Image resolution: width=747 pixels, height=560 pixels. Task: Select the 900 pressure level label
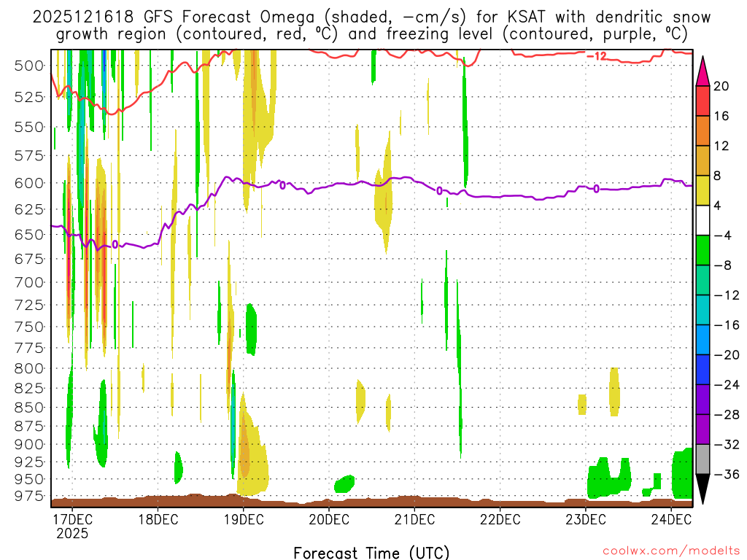29,445
